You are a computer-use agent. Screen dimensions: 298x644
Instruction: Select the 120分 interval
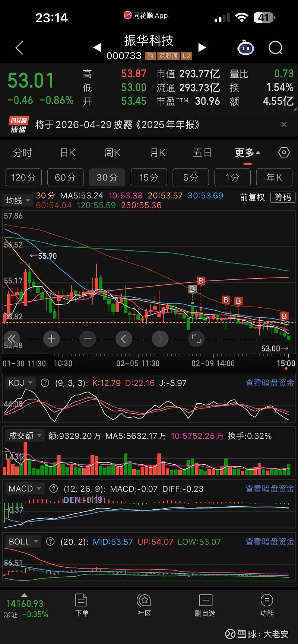pos(23,177)
